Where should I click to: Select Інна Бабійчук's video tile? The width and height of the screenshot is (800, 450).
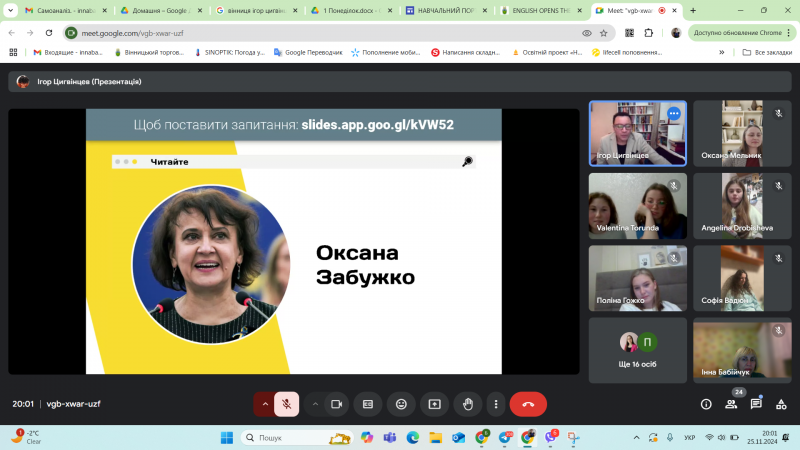(x=742, y=351)
